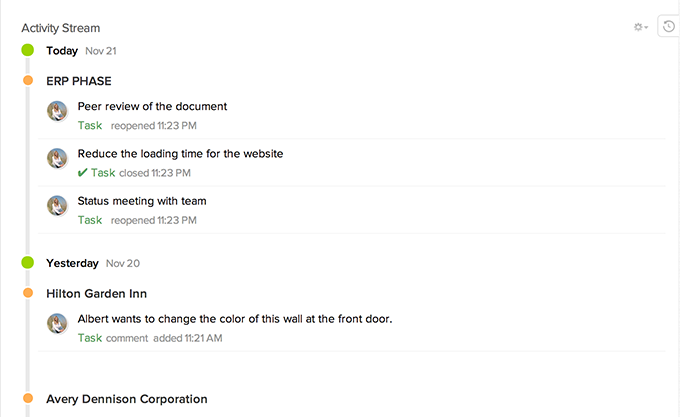The height and width of the screenshot is (417, 680).
Task: Open the Hilton Garden Inn project
Action: 96,294
